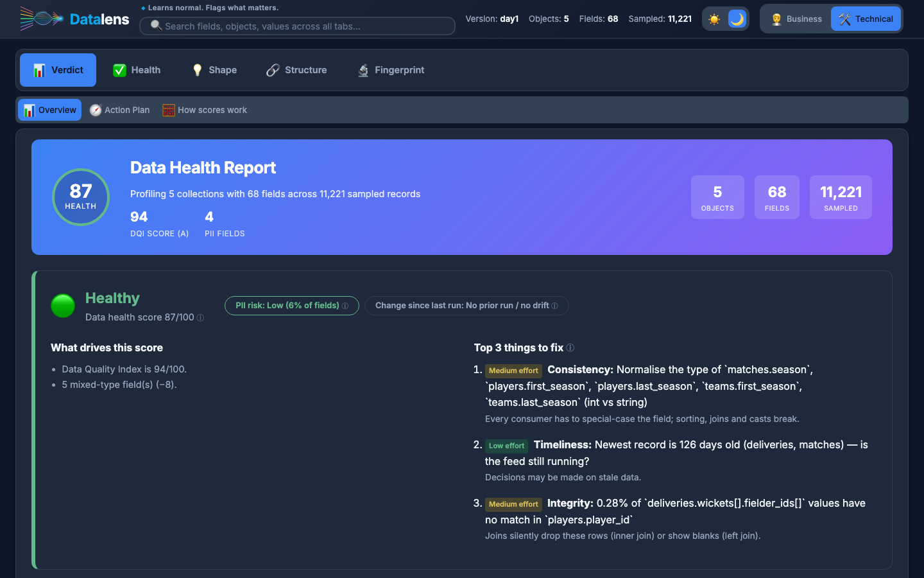Viewport: 924px width, 578px height.
Task: Focus the search fields input box
Action: coord(297,26)
